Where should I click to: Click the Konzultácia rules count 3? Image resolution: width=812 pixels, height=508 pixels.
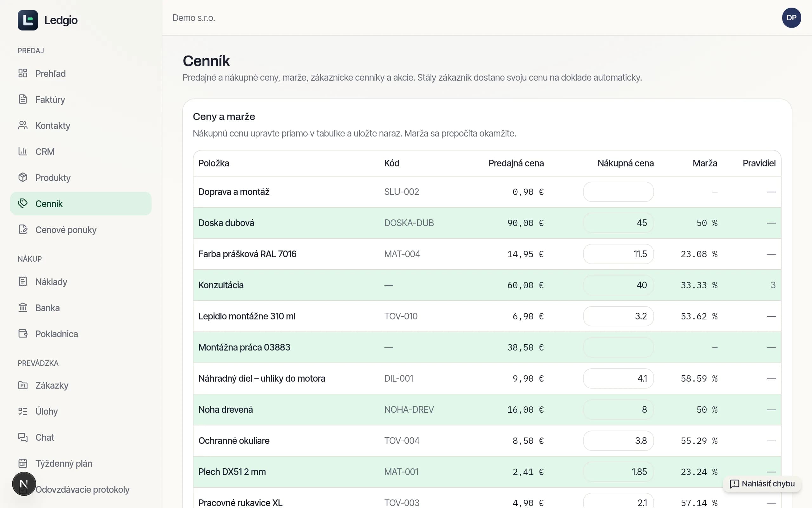click(x=773, y=285)
